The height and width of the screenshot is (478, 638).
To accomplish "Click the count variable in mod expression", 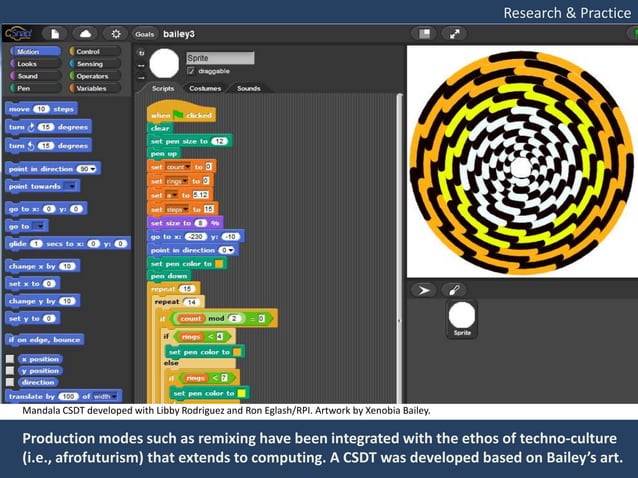I will [x=190, y=319].
